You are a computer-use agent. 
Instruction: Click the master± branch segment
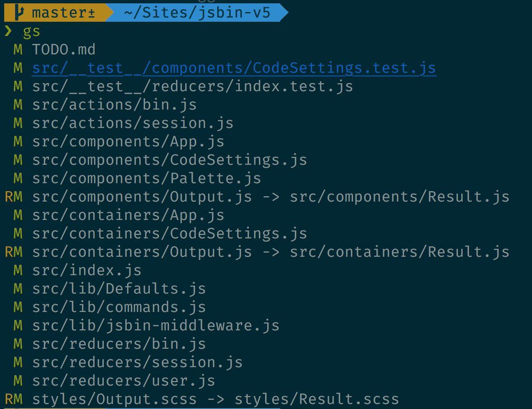tap(63, 13)
